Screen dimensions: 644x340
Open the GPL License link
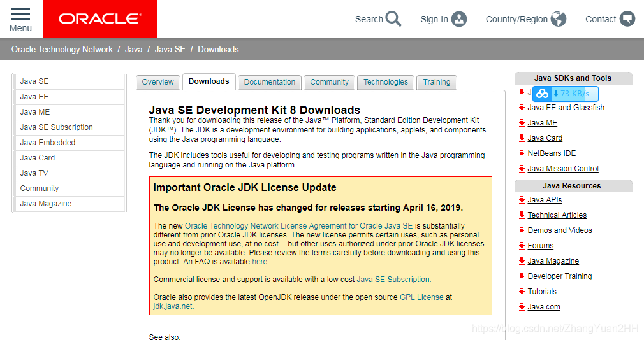tap(421, 297)
